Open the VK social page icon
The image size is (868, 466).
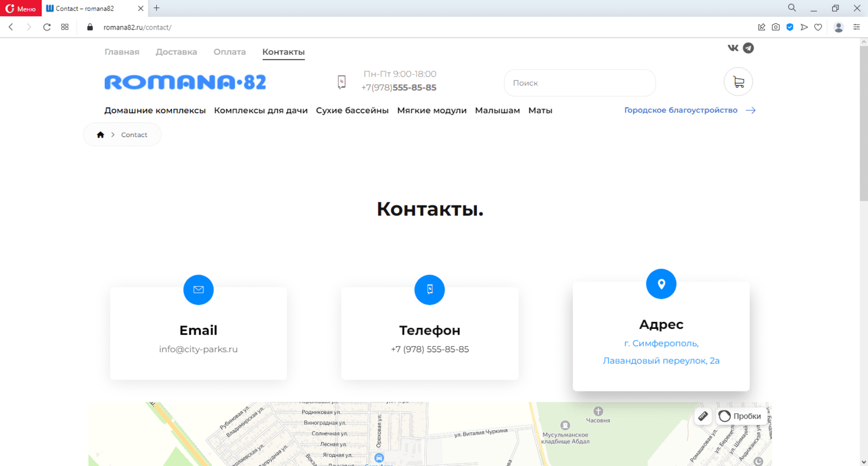pyautogui.click(x=733, y=48)
